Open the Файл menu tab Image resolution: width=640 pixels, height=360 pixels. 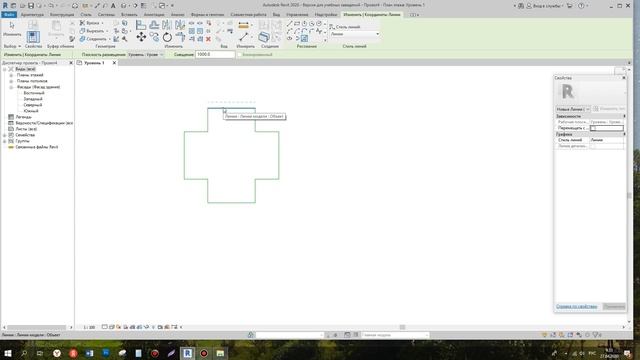9,15
